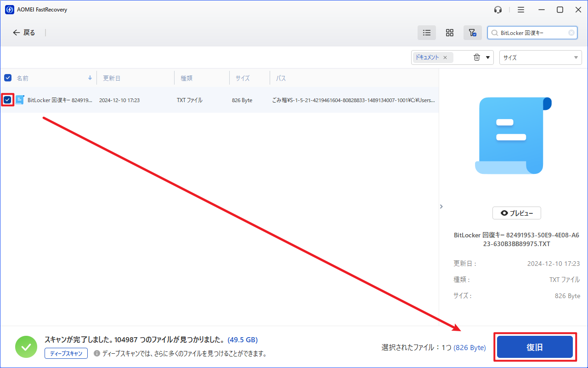Clear the search field with the X icon
This screenshot has height=368, width=588.
click(x=571, y=33)
